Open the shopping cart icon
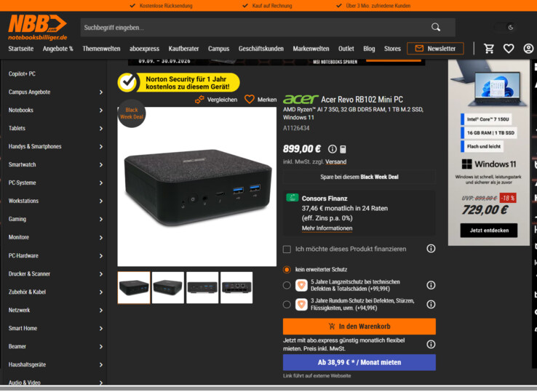Screen dimensions: 537x392 (x=489, y=49)
